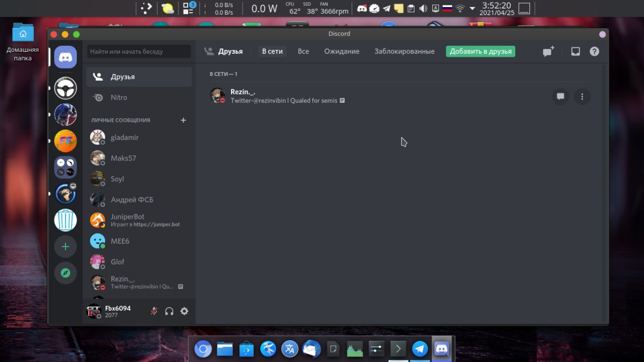This screenshot has height=362, width=644.
Task: Switch to the Ожидание tab
Action: [x=342, y=51]
